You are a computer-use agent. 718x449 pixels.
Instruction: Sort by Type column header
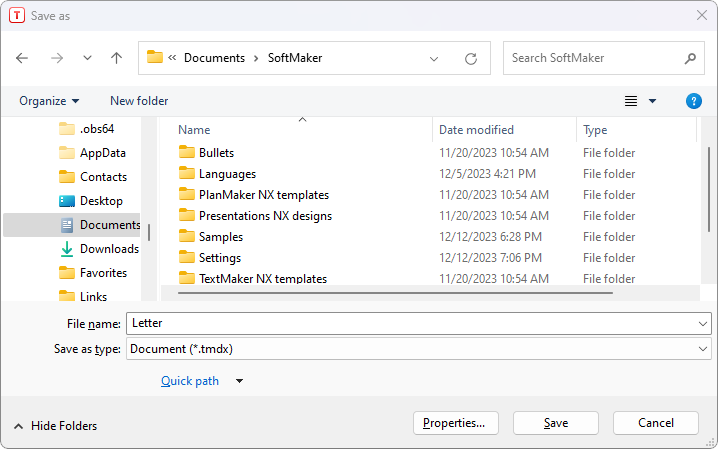tap(595, 130)
